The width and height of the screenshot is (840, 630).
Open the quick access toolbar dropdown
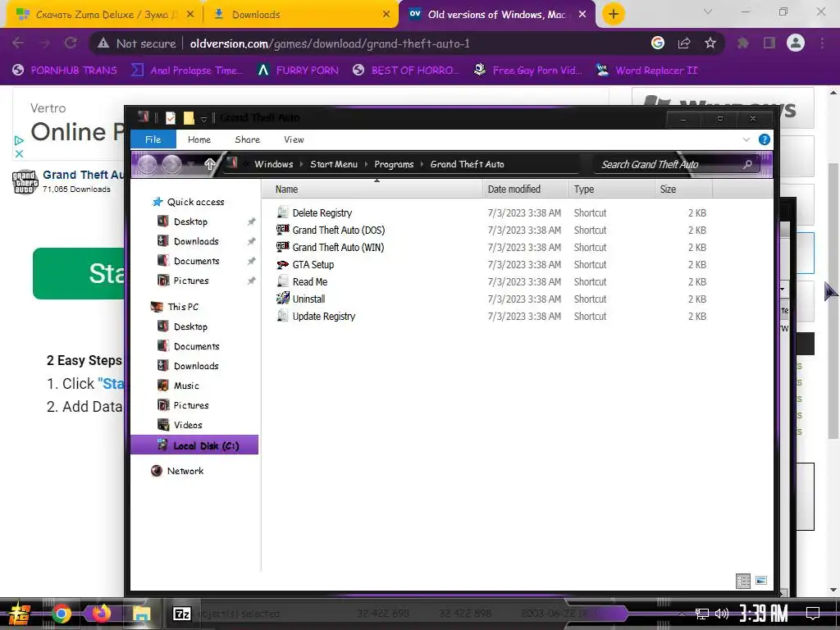tap(203, 119)
